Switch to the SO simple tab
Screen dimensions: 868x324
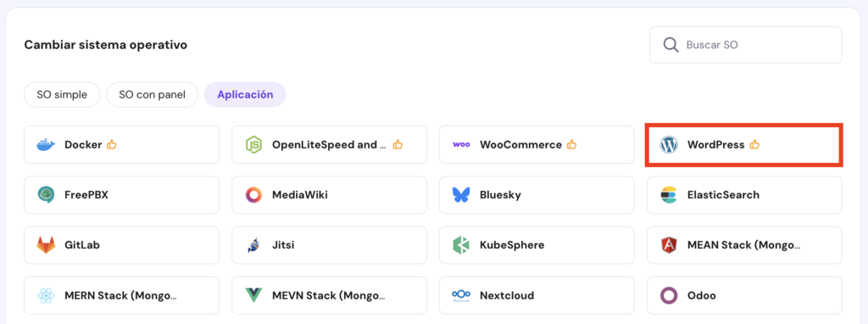coord(62,95)
